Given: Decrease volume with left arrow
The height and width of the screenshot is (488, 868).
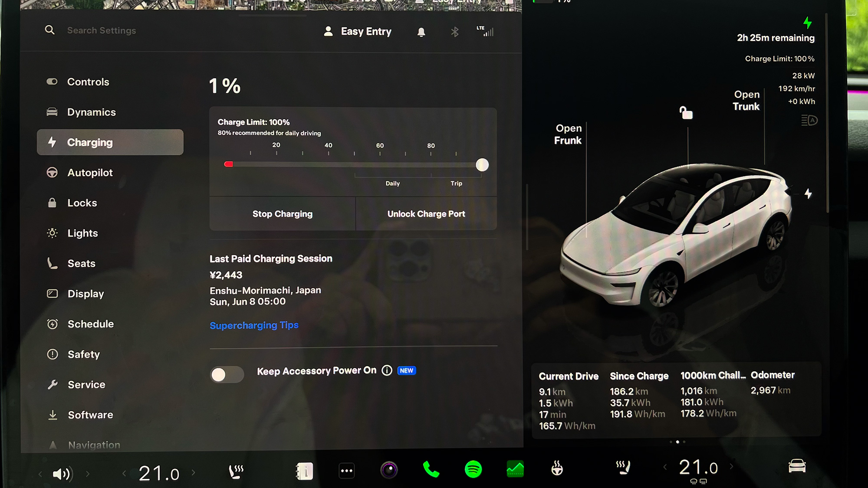Looking at the screenshot, I should click(x=40, y=474).
